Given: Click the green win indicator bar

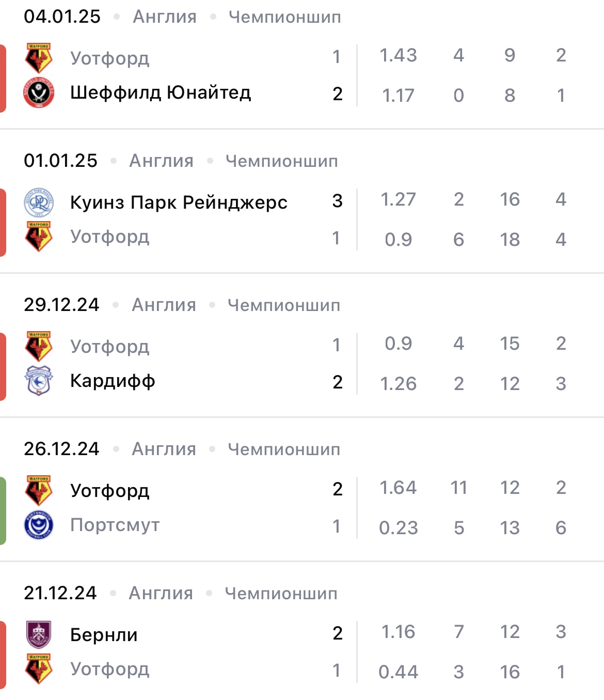Looking at the screenshot, I should click(x=3, y=510).
